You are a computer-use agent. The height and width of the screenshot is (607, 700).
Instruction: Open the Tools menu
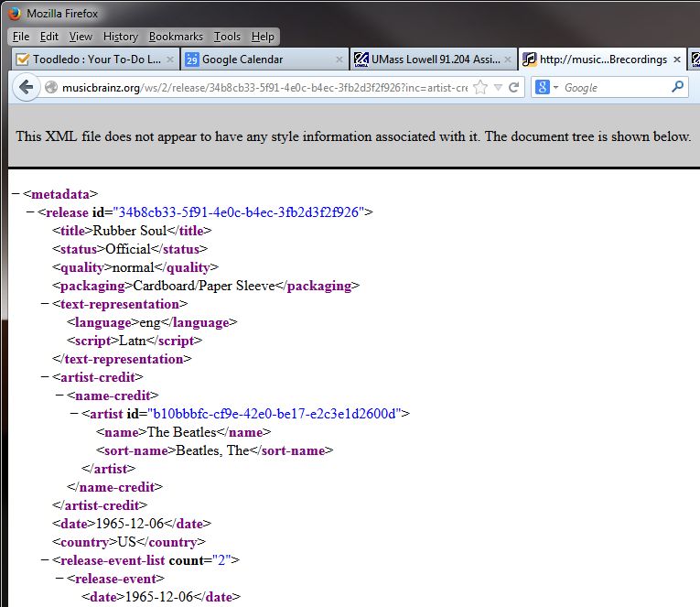point(227,37)
